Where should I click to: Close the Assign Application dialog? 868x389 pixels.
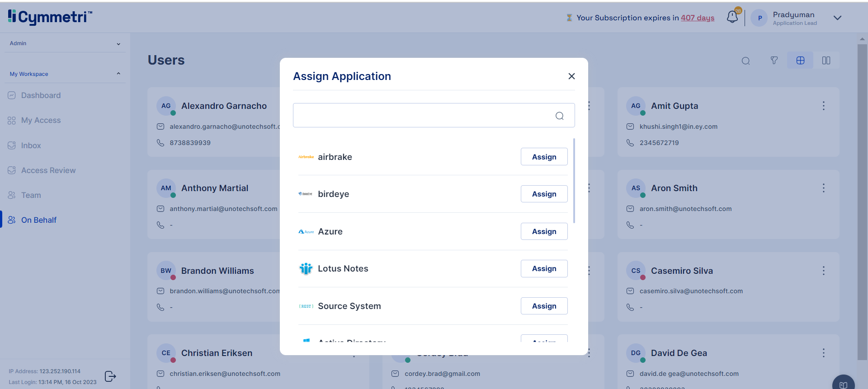click(x=571, y=76)
